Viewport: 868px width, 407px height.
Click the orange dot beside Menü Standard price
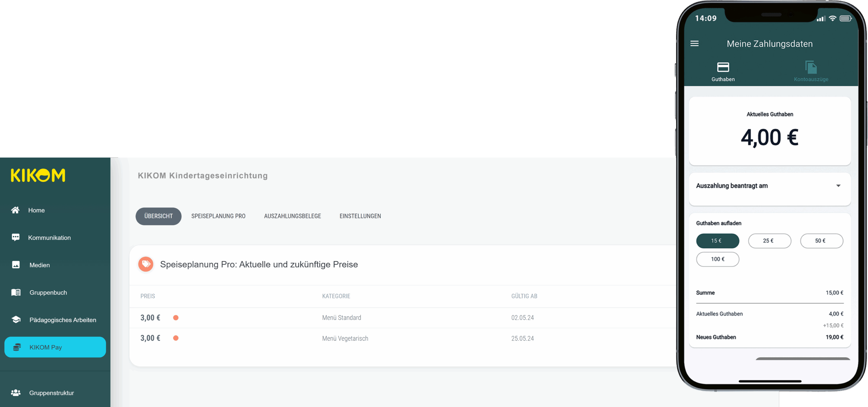pos(175,317)
